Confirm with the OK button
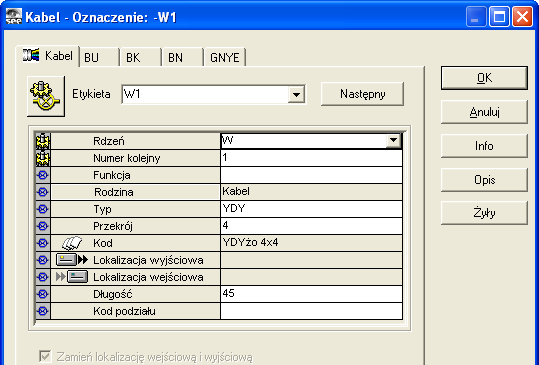The image size is (539, 365). (x=484, y=78)
